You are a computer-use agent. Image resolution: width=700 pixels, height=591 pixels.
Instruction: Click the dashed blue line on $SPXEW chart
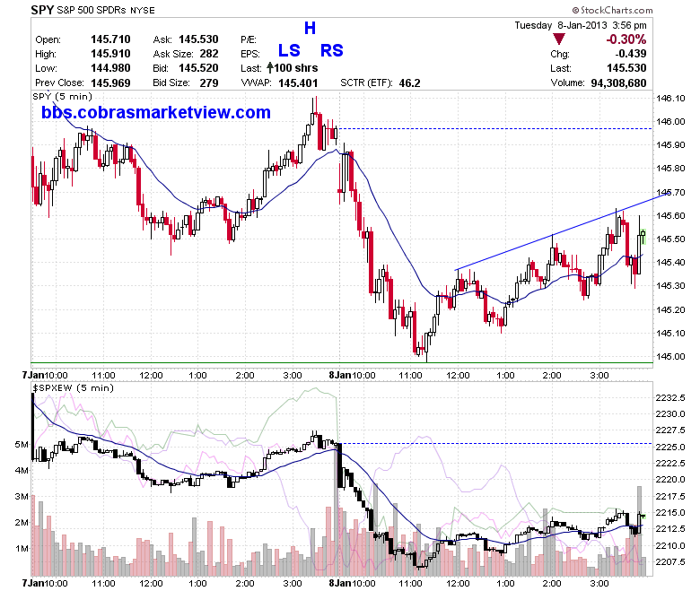tap(496, 444)
